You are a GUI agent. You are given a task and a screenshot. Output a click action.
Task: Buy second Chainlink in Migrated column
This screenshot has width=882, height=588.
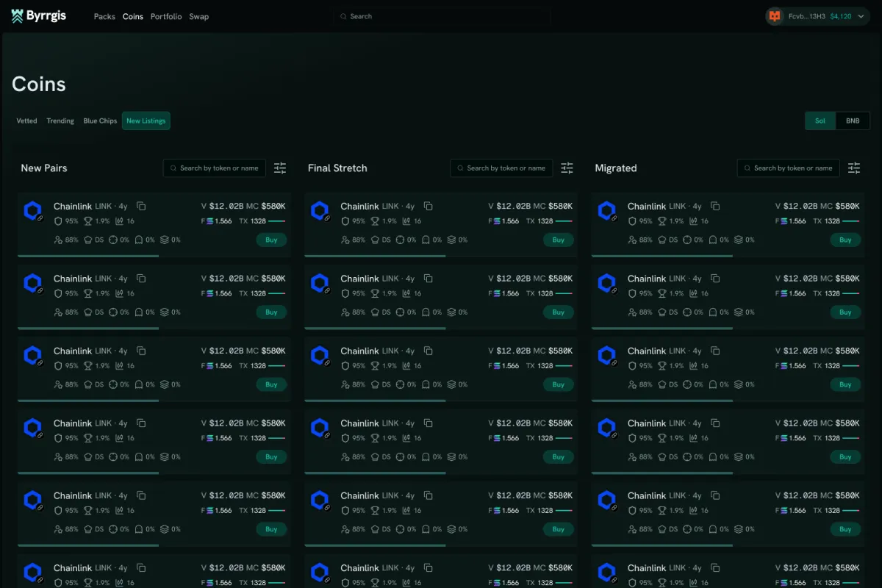845,312
